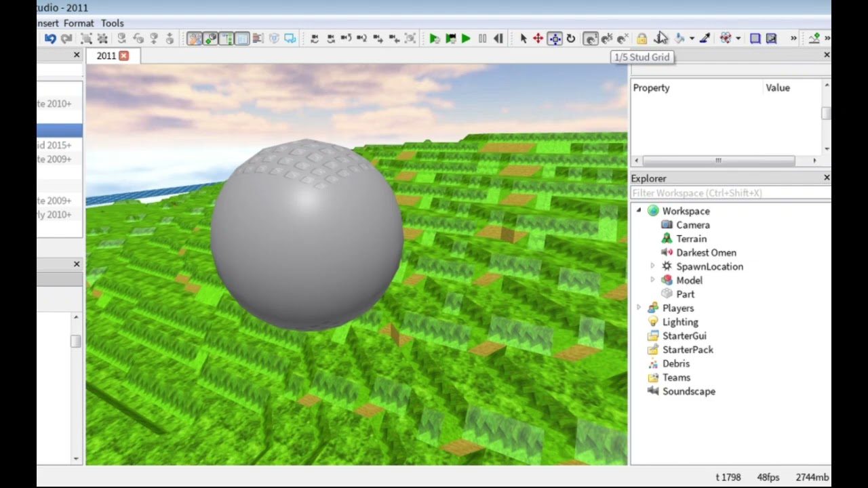Open the Insert menu
Image resolution: width=868 pixels, height=488 pixels.
pyautogui.click(x=47, y=23)
